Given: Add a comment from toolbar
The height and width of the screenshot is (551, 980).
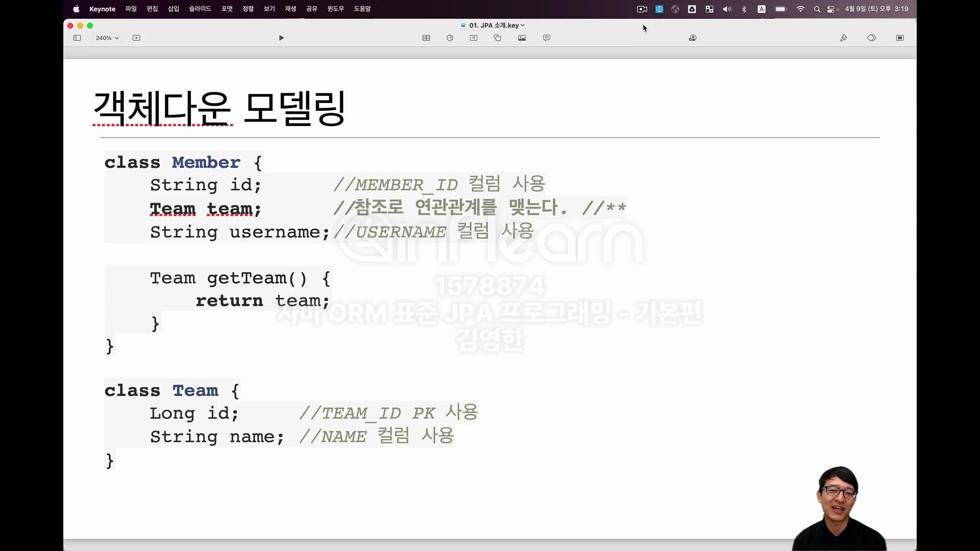Looking at the screenshot, I should pyautogui.click(x=547, y=38).
